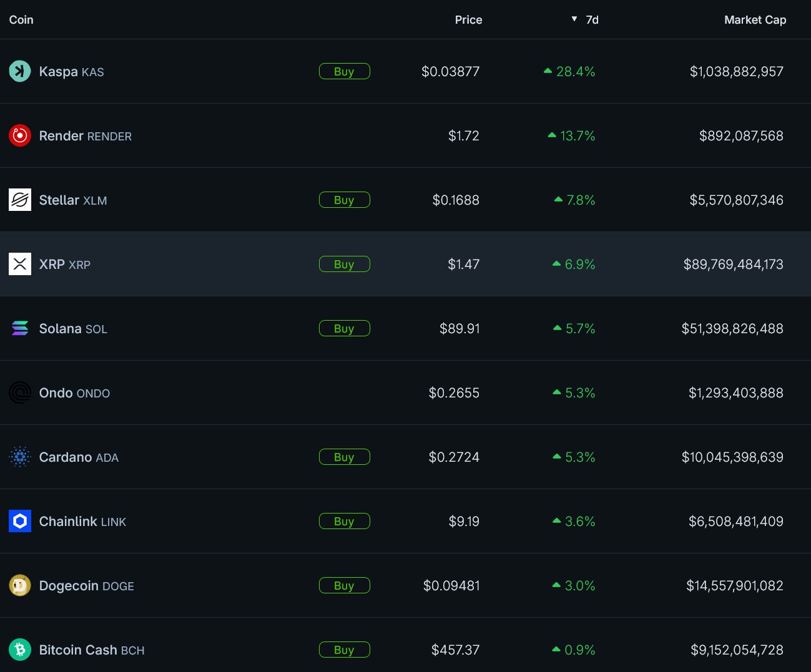Click the Chainlink coin logo icon
The width and height of the screenshot is (811, 672).
[x=20, y=521]
